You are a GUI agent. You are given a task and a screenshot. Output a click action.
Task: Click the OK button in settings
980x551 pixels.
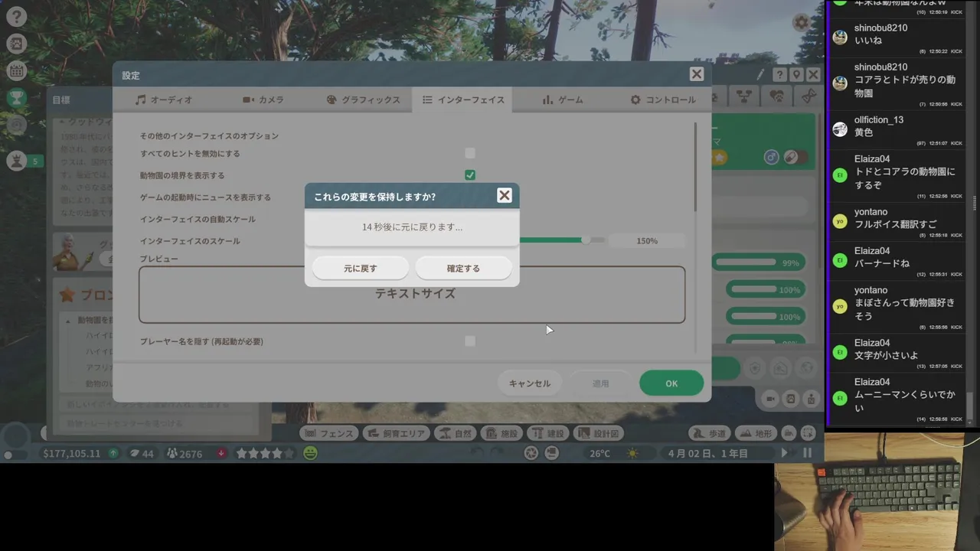(671, 383)
